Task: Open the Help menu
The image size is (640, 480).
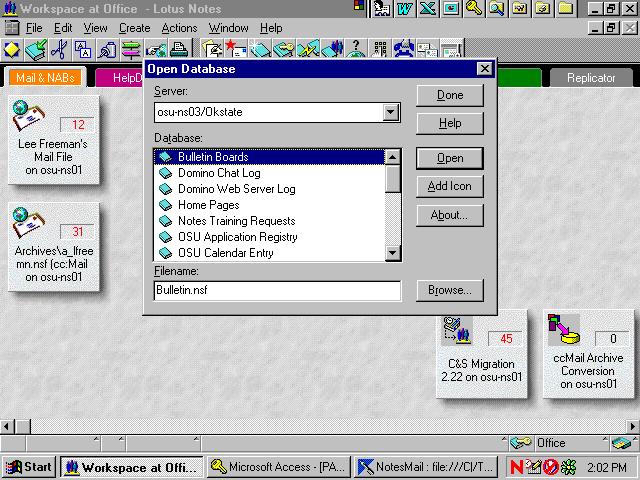Action: 271,28
